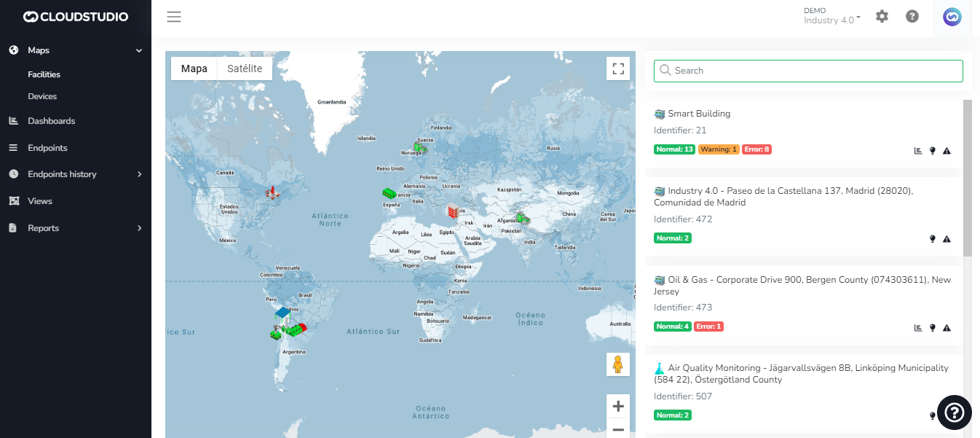Open the Devices page from the sidebar
This screenshot has width=980, height=438.
[x=44, y=95]
